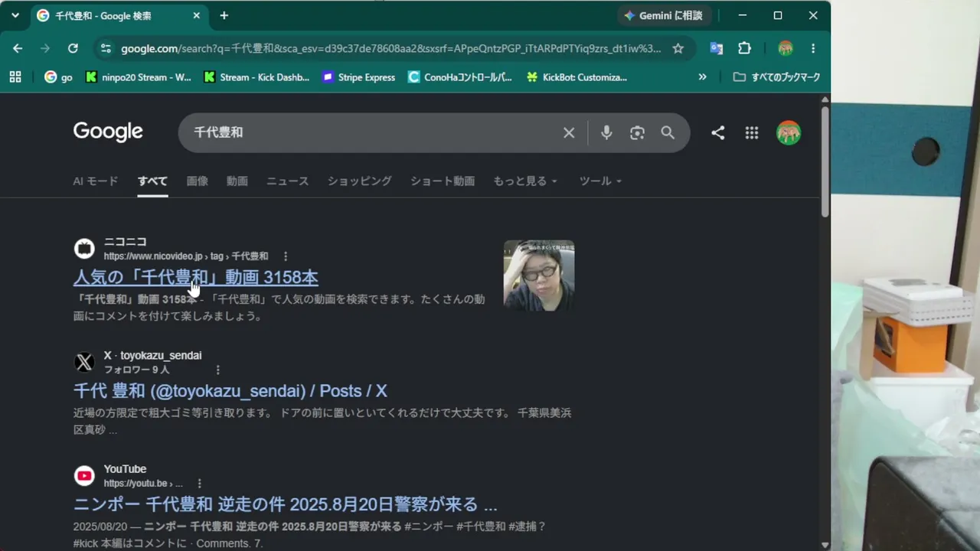Open the すべてのブックマーク folder
Screen dimensions: 980x551
[x=776, y=77]
